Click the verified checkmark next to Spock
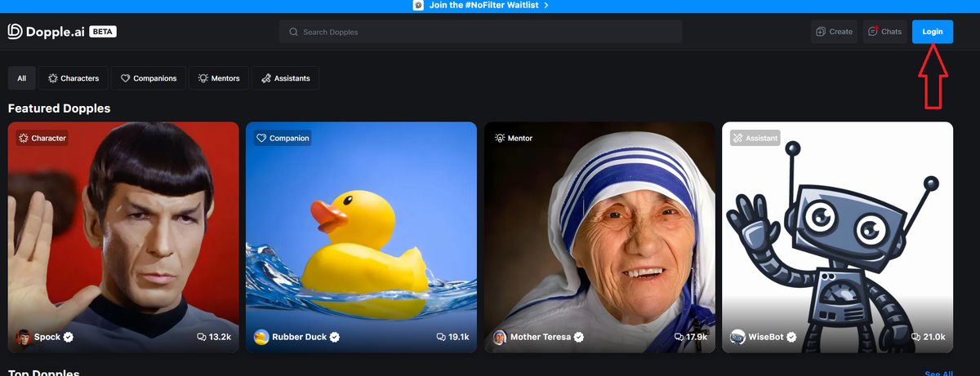 69,337
